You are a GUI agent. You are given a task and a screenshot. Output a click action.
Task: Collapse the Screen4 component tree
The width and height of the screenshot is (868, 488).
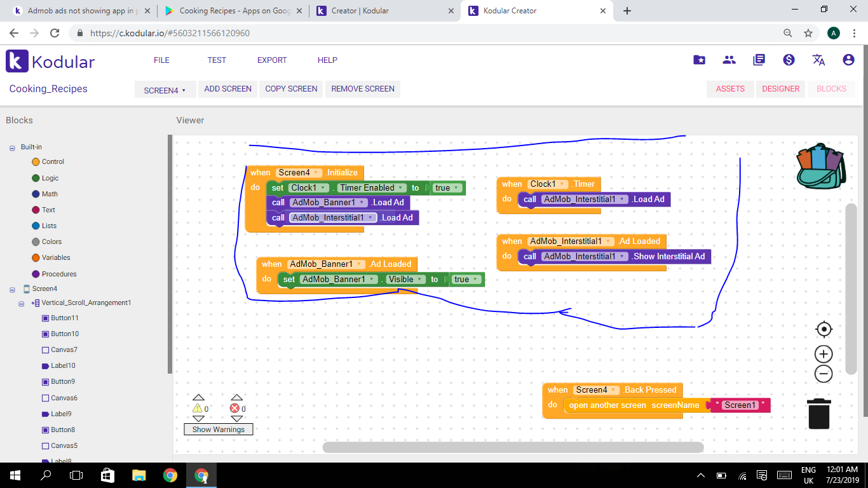coord(12,289)
